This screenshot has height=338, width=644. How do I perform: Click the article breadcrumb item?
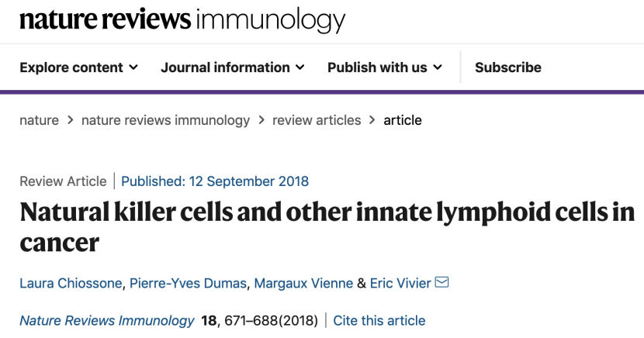click(403, 120)
